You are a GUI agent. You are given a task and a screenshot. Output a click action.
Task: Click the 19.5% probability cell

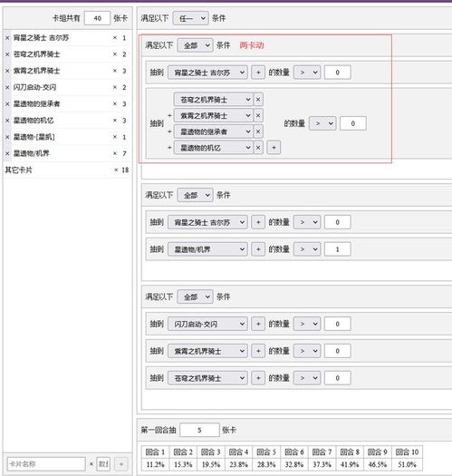click(211, 464)
